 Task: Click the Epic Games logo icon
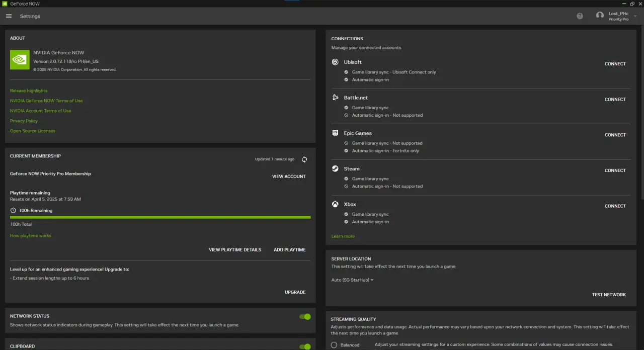335,133
